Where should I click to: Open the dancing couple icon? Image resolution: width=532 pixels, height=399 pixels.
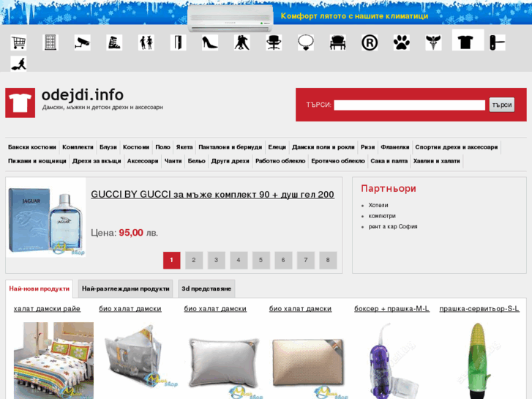(241, 42)
